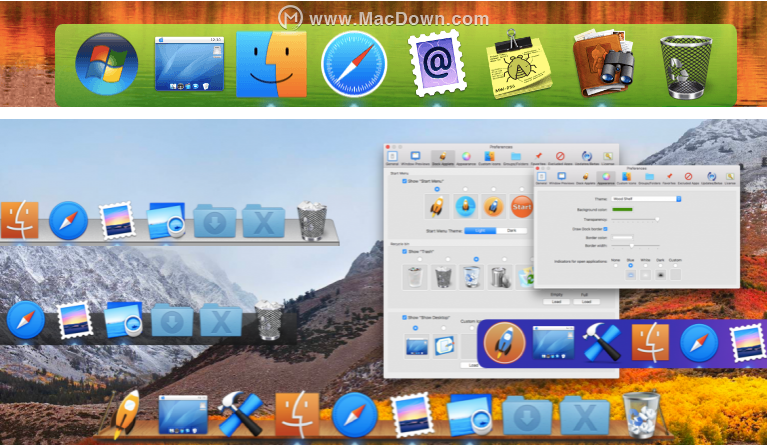Click Load button under Full trash label
This screenshot has height=445, width=767.
[x=587, y=302]
